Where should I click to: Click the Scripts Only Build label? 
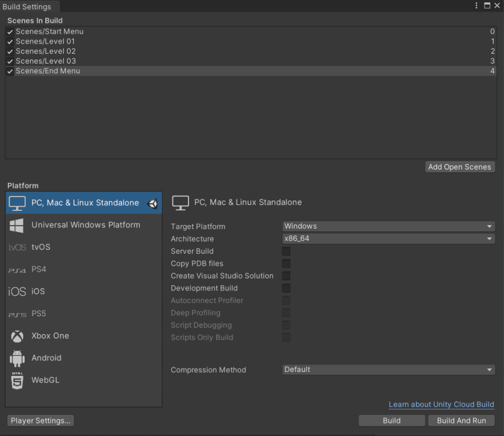(202, 337)
